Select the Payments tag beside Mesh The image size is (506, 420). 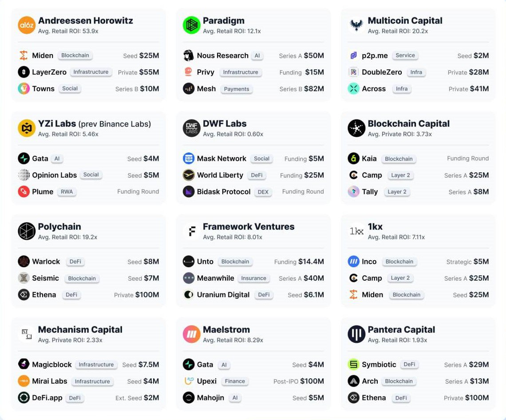click(237, 89)
